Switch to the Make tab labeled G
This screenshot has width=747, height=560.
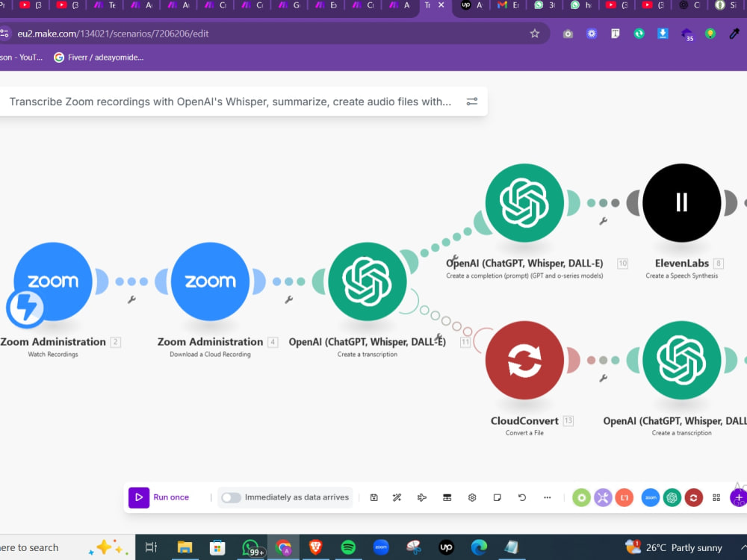(x=290, y=5)
